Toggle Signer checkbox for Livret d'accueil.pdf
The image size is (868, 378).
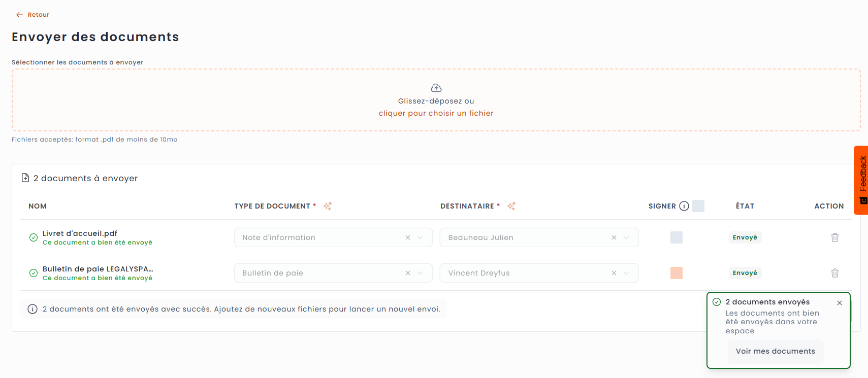[676, 237]
